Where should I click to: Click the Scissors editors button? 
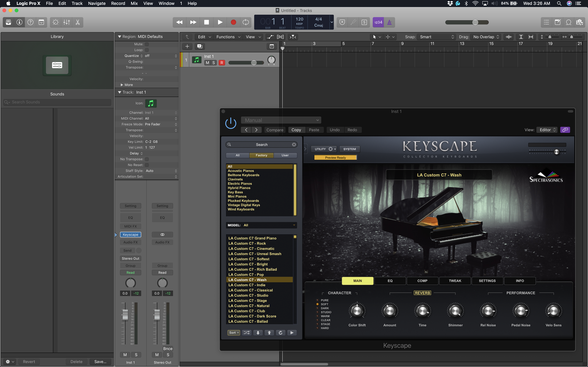coord(78,22)
